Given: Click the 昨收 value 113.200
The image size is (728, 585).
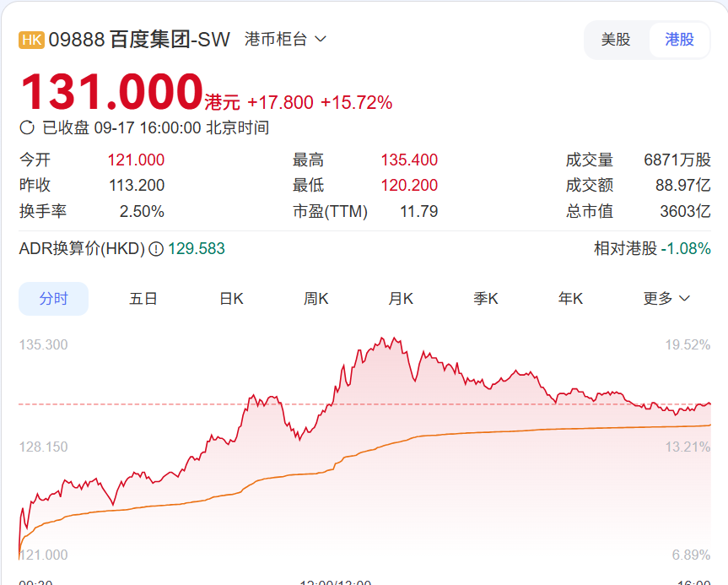Looking at the screenshot, I should pos(137,186).
